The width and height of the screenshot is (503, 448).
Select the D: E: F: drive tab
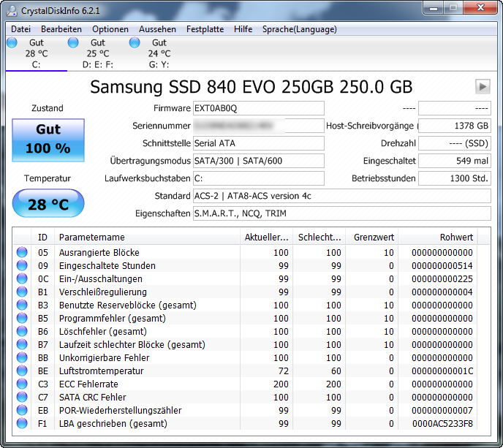pyautogui.click(x=97, y=53)
